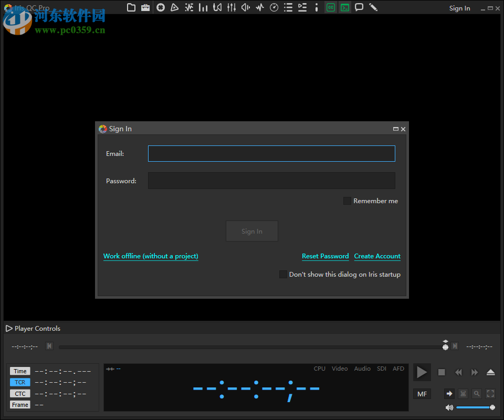Click the audio mixer sliders icon
Image resolution: width=504 pixels, height=420 pixels.
pos(231,7)
